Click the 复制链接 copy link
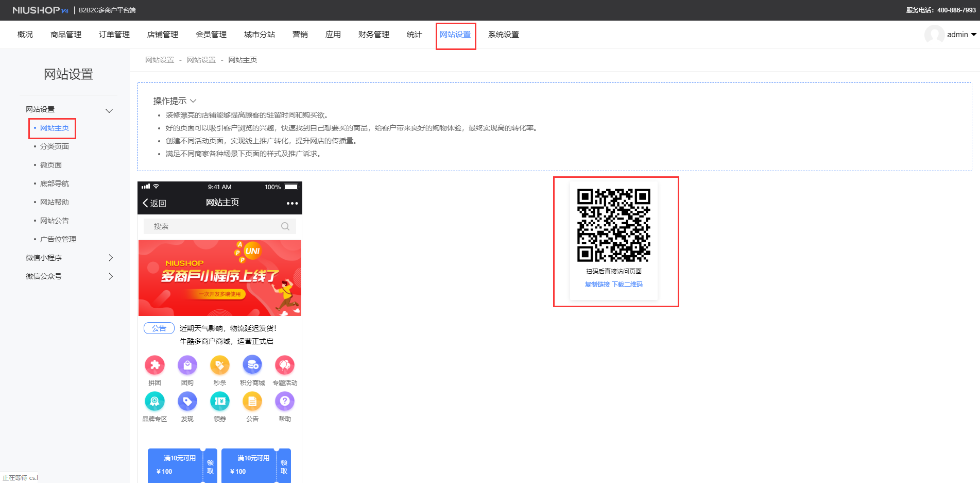This screenshot has width=980, height=483. [597, 285]
